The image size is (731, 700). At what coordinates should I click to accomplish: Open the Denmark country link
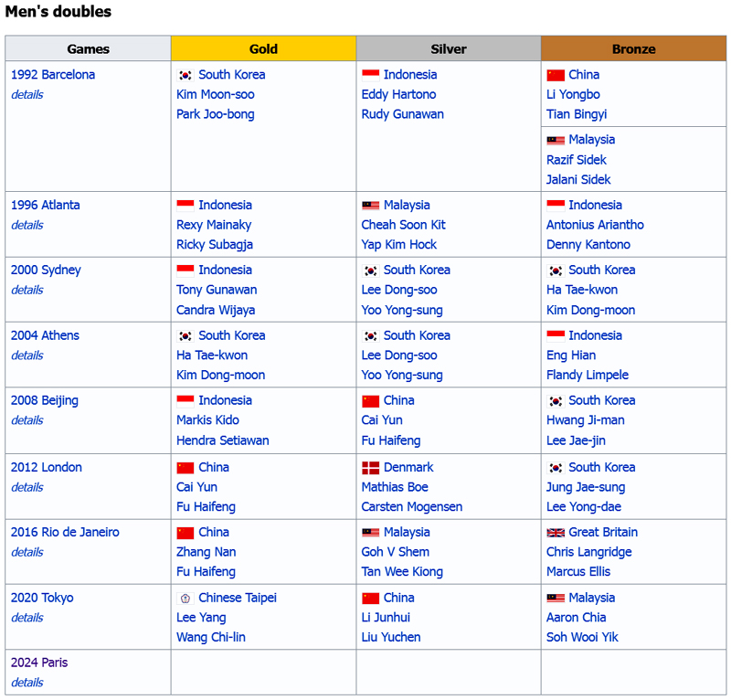(408, 467)
